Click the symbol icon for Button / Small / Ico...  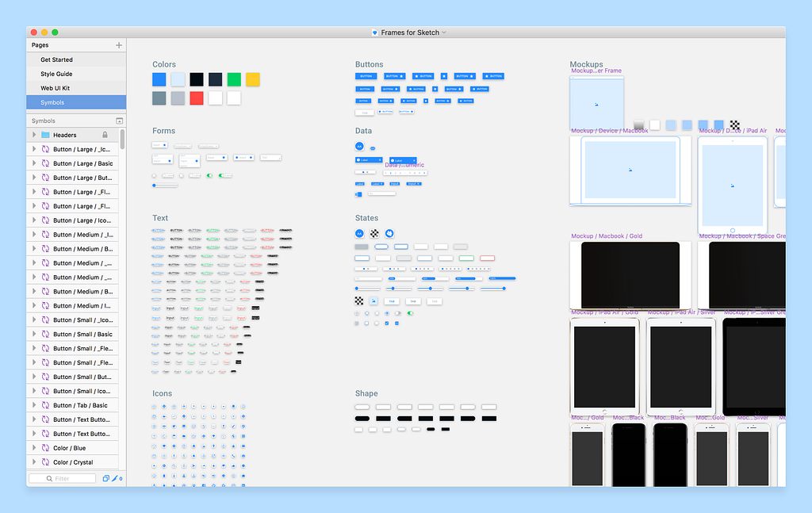click(x=45, y=391)
